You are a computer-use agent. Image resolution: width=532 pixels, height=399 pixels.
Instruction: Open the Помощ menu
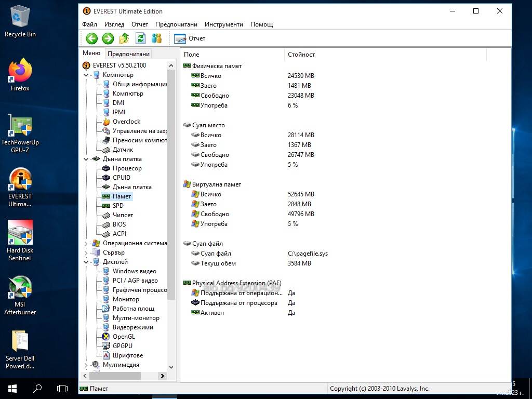pos(262,24)
